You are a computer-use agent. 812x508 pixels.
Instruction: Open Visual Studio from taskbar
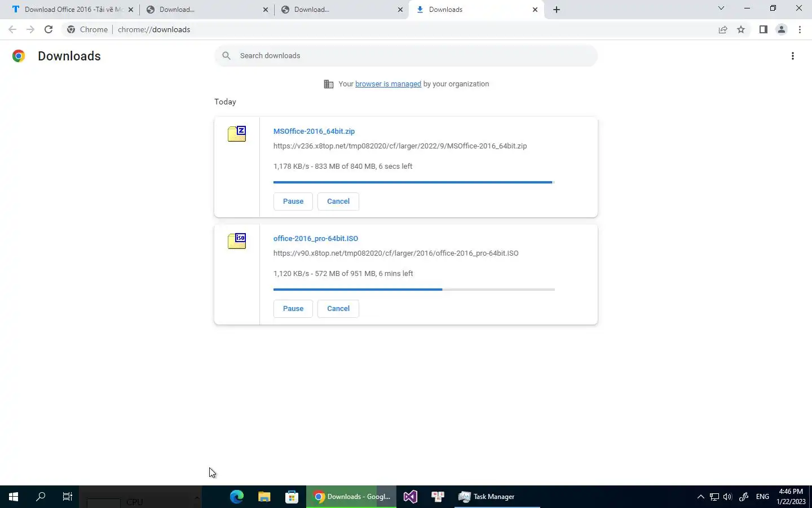(411, 497)
